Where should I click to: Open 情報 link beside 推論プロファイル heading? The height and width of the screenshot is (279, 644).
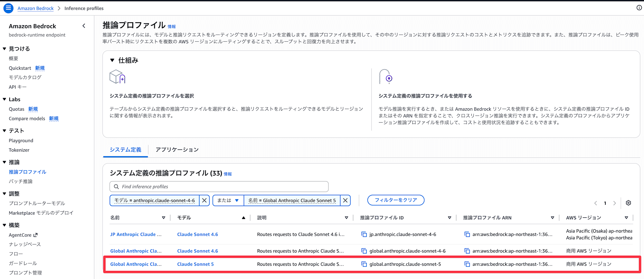(x=172, y=27)
